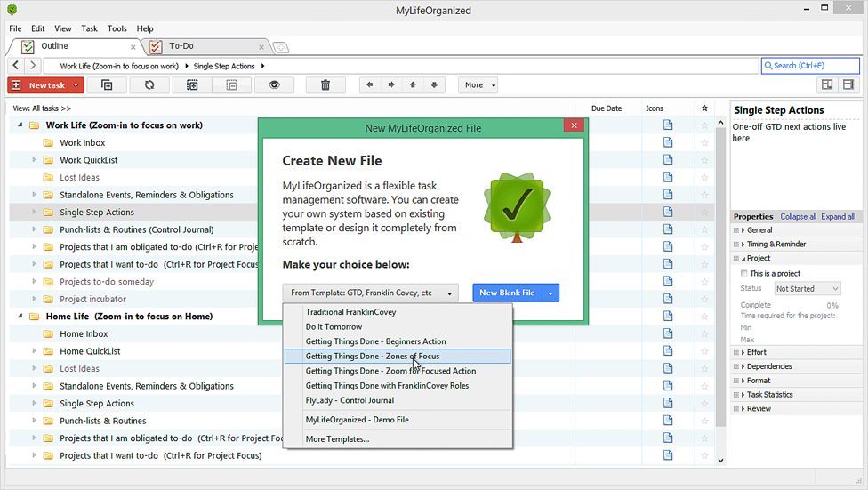The image size is (868, 490).
Task: Click the Search (Ctrl+F) field
Action: click(x=810, y=65)
